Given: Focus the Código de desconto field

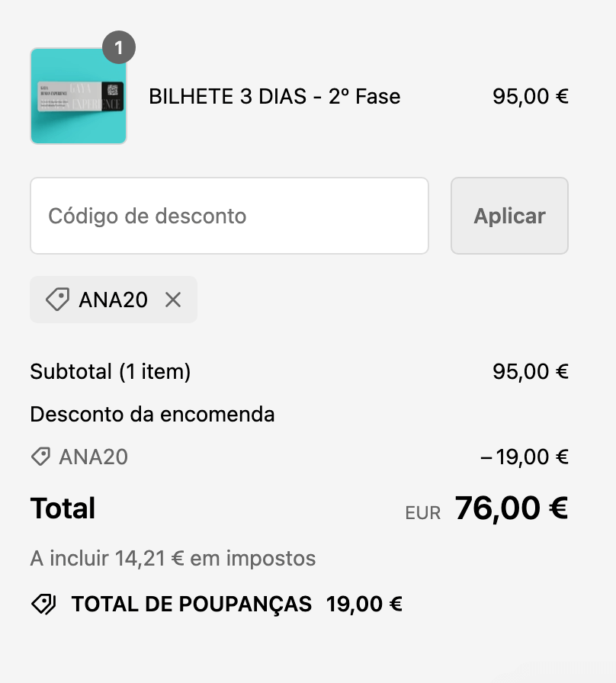Looking at the screenshot, I should [229, 216].
